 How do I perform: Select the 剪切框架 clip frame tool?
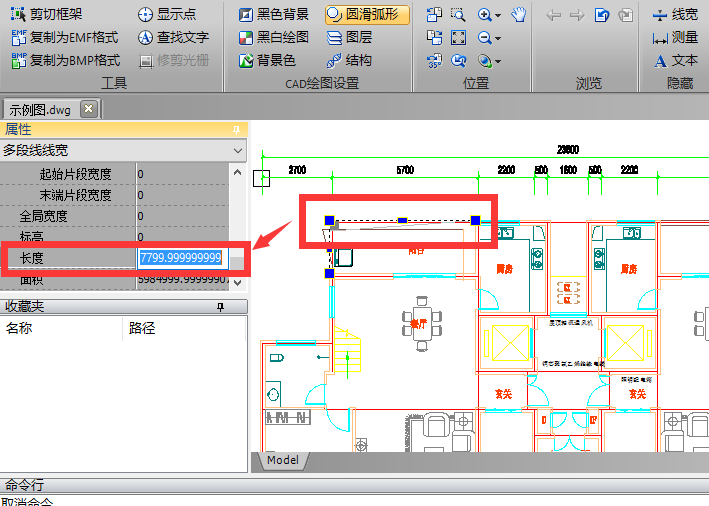point(47,14)
